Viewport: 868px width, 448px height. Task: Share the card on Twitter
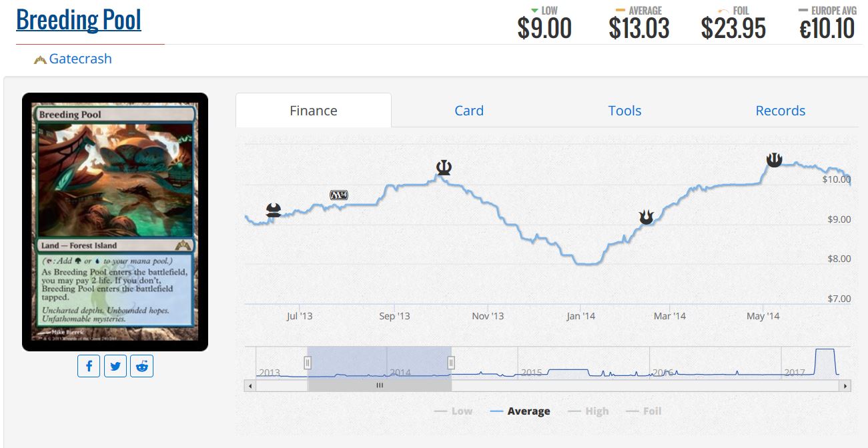[x=115, y=366]
